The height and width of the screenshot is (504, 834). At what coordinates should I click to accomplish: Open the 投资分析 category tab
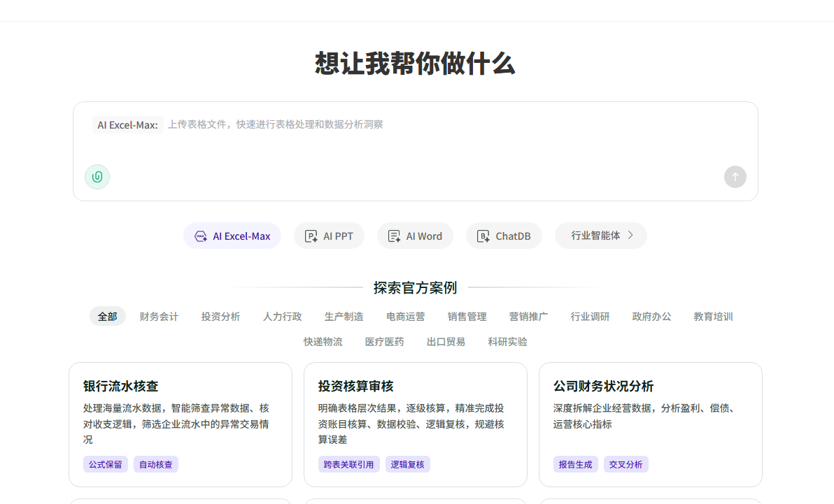tap(220, 317)
